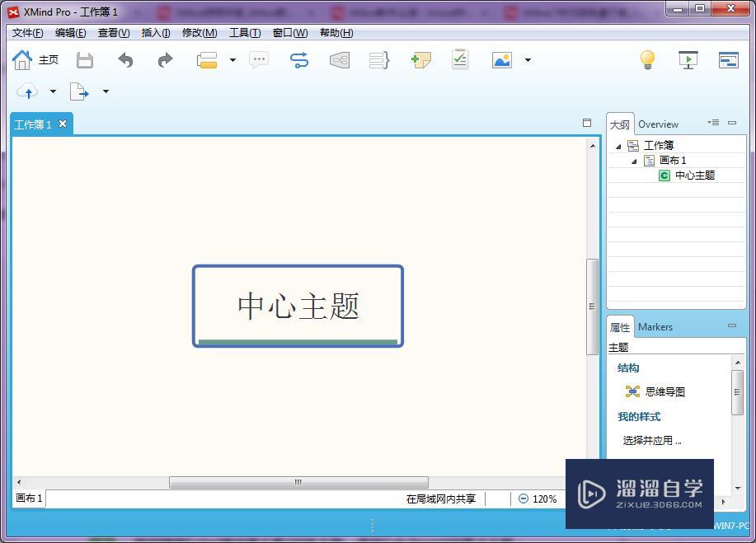Upload map to cloud icon
Viewport: 756px width, 543px height.
coord(27,91)
